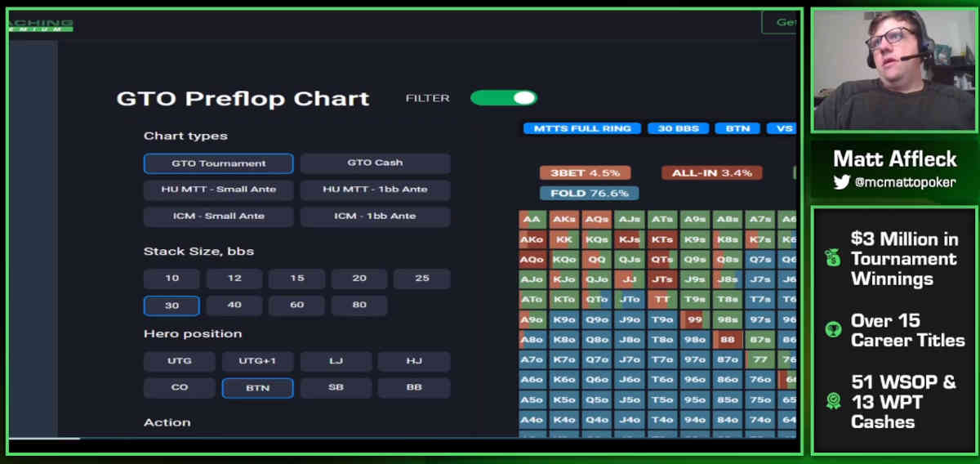Select the AKo hand cell
This screenshot has width=980, height=464.
point(532,240)
